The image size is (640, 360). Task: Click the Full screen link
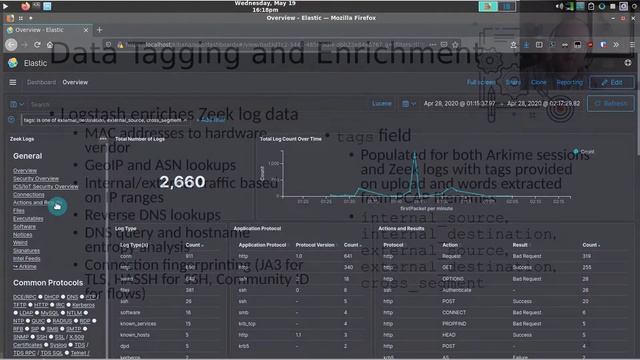tap(481, 82)
